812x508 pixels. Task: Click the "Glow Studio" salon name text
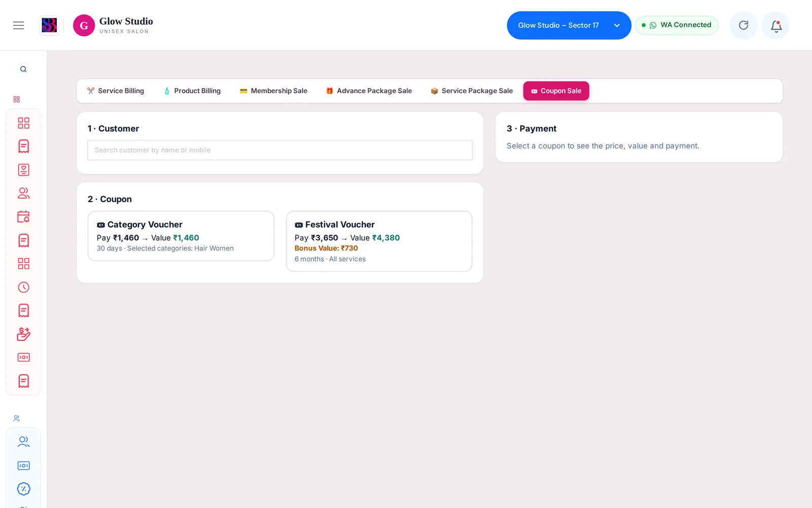click(x=126, y=21)
